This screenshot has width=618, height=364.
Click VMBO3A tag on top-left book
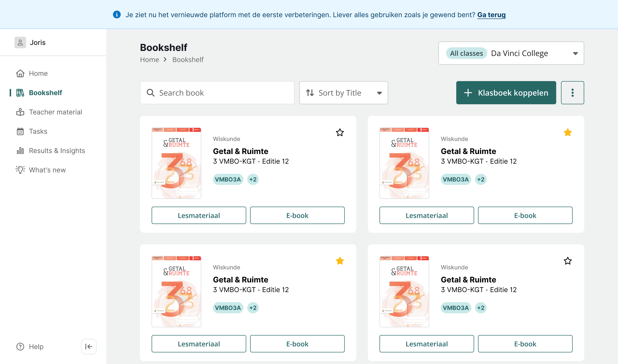(x=228, y=179)
